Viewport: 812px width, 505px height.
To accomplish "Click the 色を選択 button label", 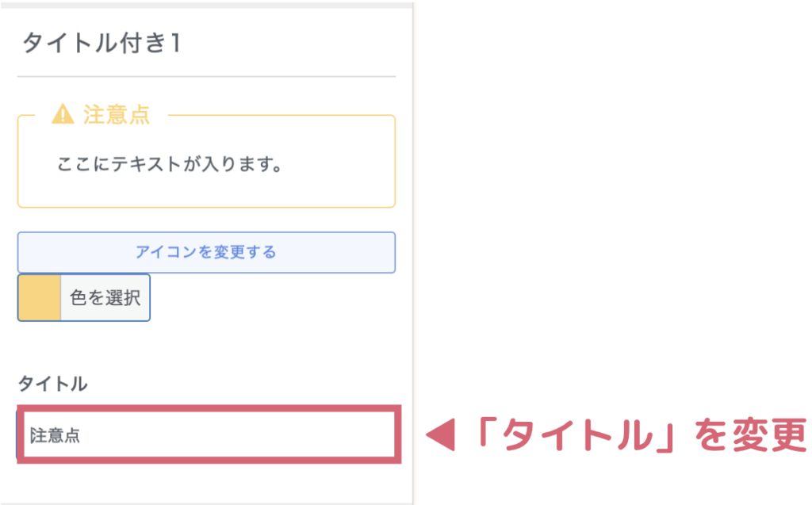I will coord(105,298).
